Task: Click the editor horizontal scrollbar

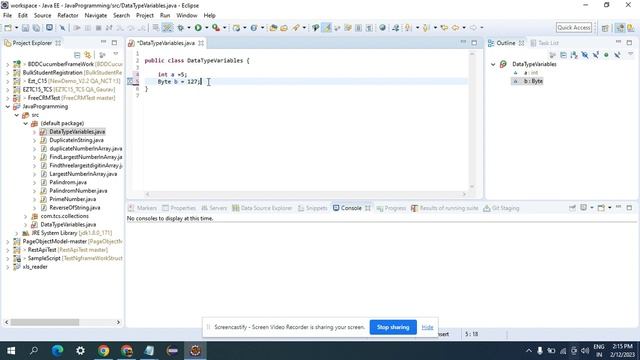Action: [305, 194]
